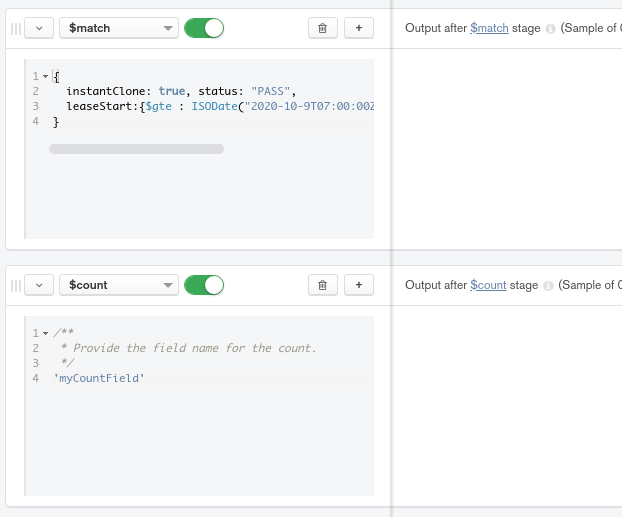Grab the drag handle of the $match stage
Image resolution: width=622 pixels, height=517 pixels.
click(15, 29)
